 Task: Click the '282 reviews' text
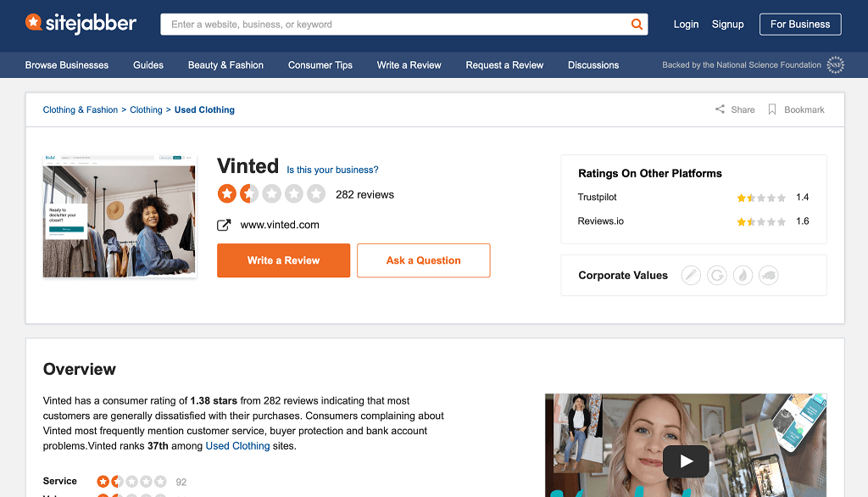364,194
